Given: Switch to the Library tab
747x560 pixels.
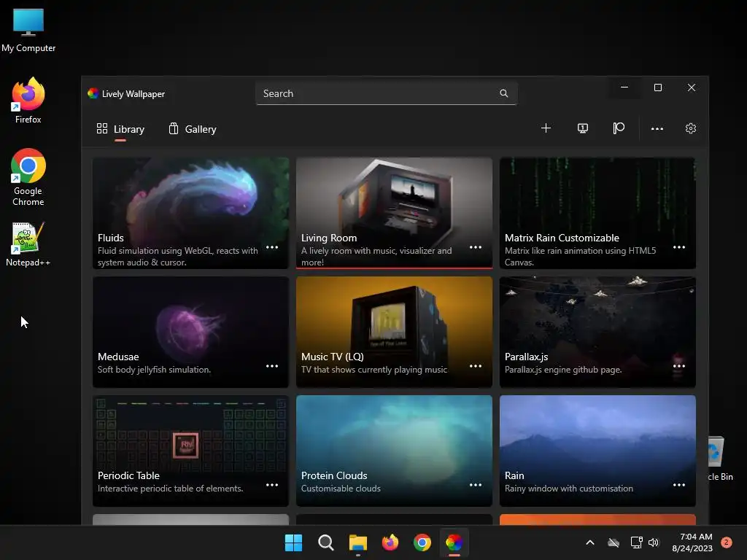Looking at the screenshot, I should pyautogui.click(x=120, y=129).
